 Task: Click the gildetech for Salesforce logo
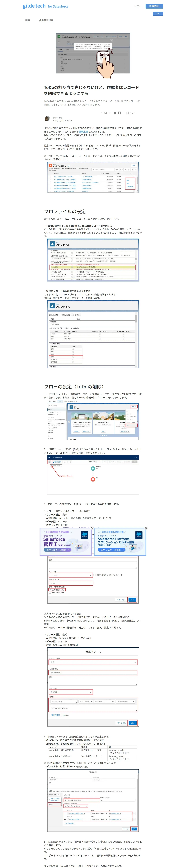46,6
